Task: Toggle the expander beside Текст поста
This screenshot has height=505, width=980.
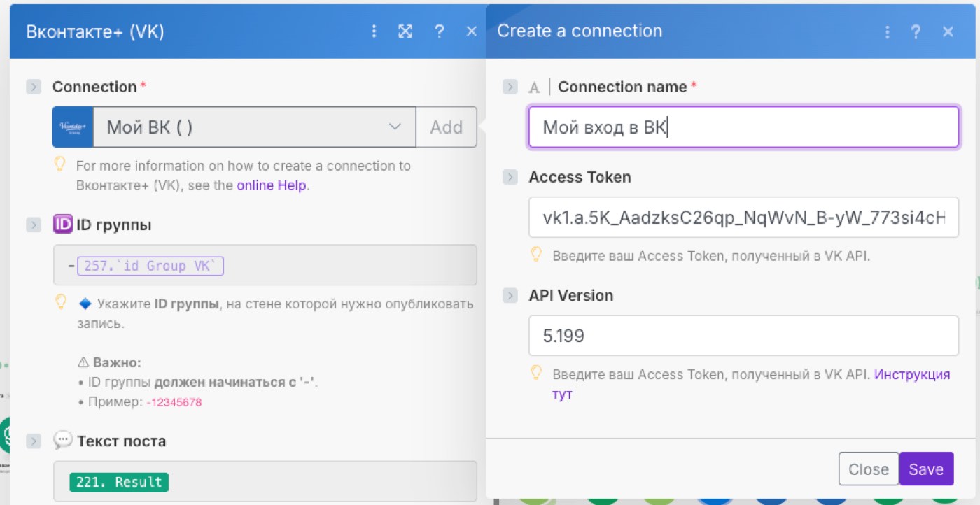Action: pos(33,441)
